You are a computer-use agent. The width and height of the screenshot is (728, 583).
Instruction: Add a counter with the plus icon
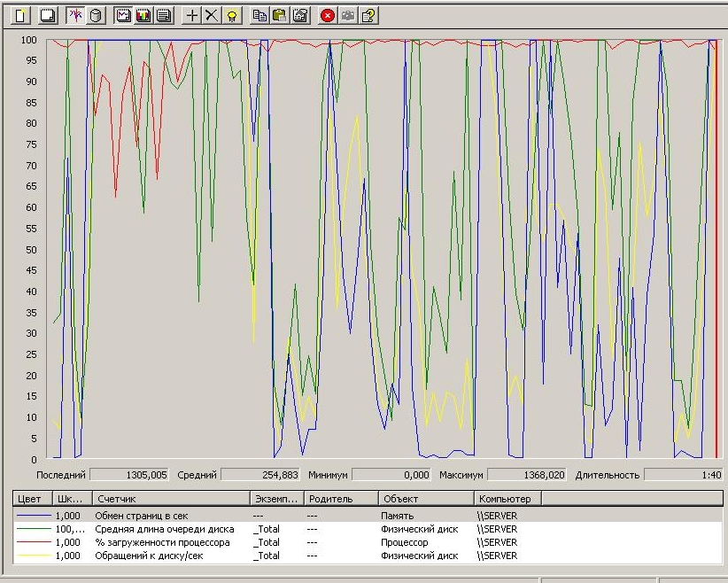(192, 15)
